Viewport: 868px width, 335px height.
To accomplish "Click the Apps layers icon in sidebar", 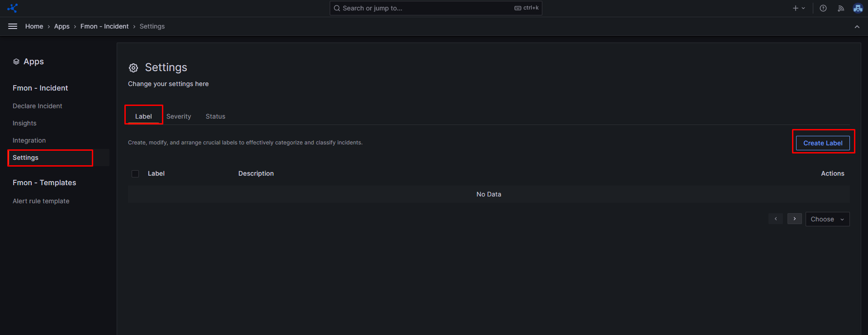I will tap(16, 62).
